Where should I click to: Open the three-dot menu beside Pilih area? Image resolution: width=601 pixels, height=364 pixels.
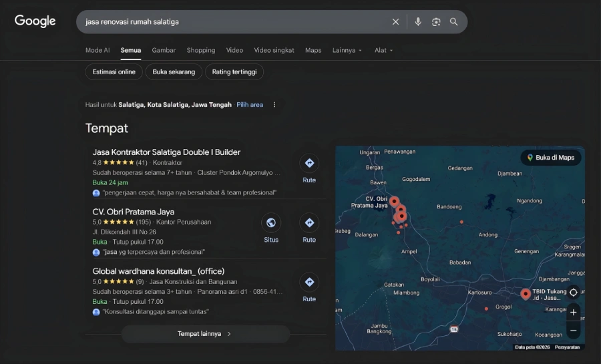coord(274,105)
